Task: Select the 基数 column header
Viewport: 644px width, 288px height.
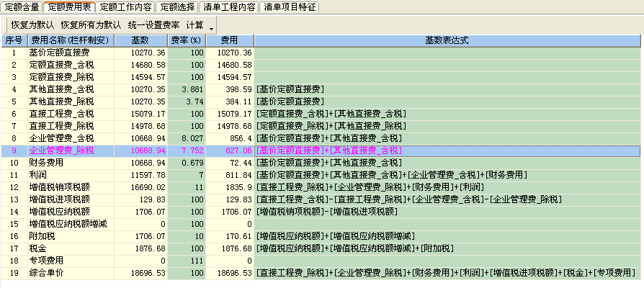Action: [140, 40]
